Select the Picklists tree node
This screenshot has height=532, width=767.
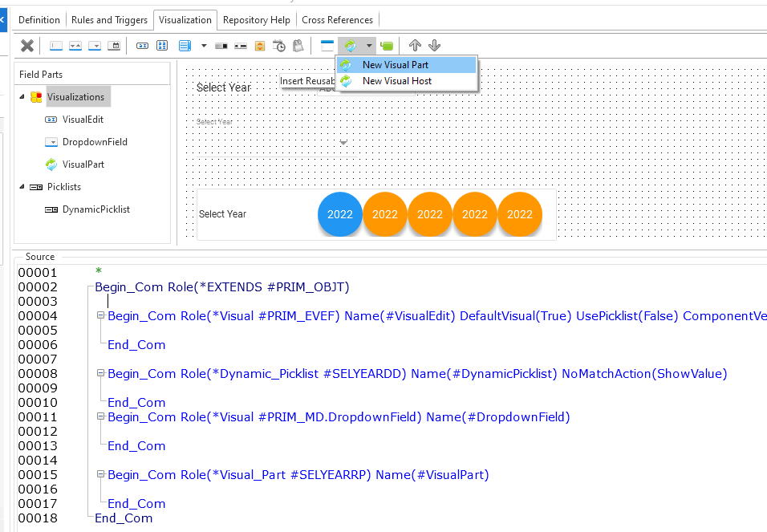click(64, 187)
